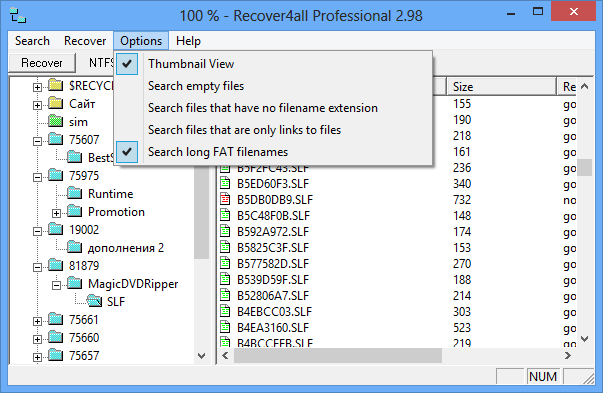
Task: Select file B4EBCC03.SLF in list
Action: pos(274,311)
